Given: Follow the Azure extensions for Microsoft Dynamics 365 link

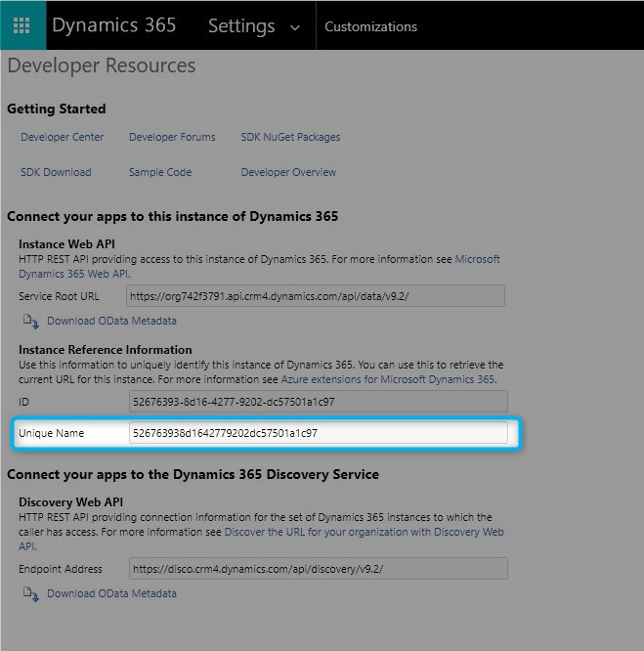Looking at the screenshot, I should (388, 379).
